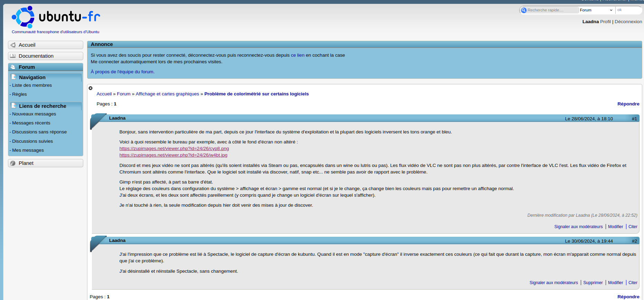The width and height of the screenshot is (644, 300).
Task: Click 'Dernière modification par Laadna' note
Action: point(582,215)
